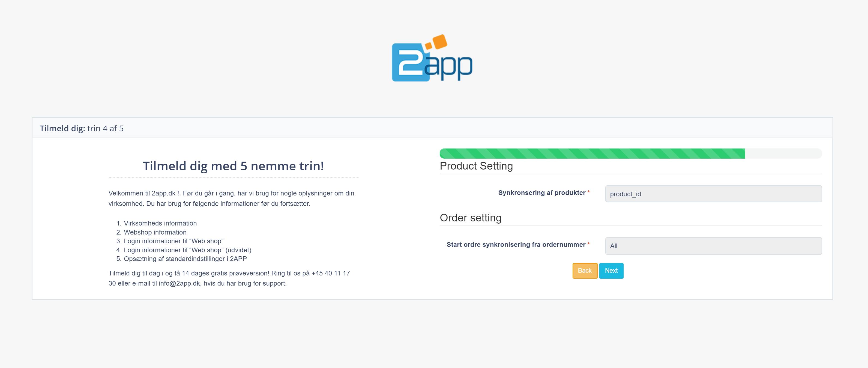Open the Synkronsering af produkter product_id field
The width and height of the screenshot is (868, 368).
713,194
